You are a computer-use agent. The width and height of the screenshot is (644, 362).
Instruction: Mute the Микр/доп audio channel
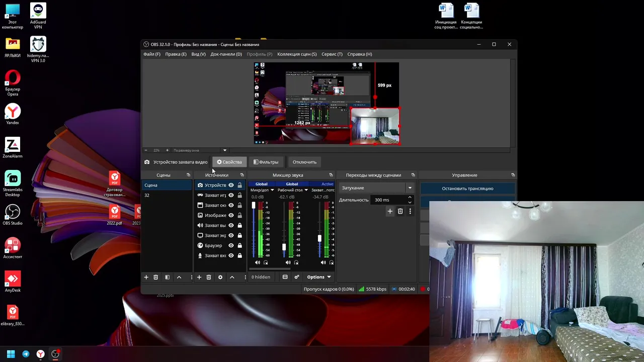(x=258, y=262)
